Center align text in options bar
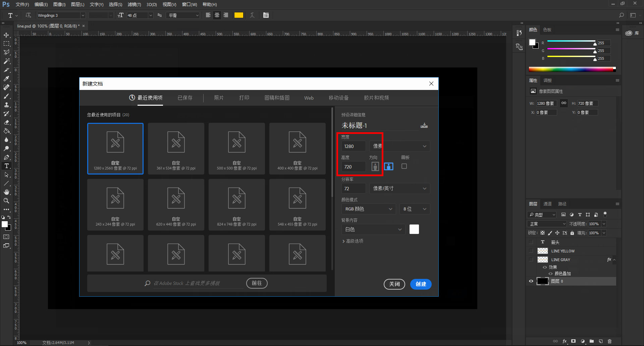Image resolution: width=644 pixels, height=346 pixels. pyautogui.click(x=217, y=15)
